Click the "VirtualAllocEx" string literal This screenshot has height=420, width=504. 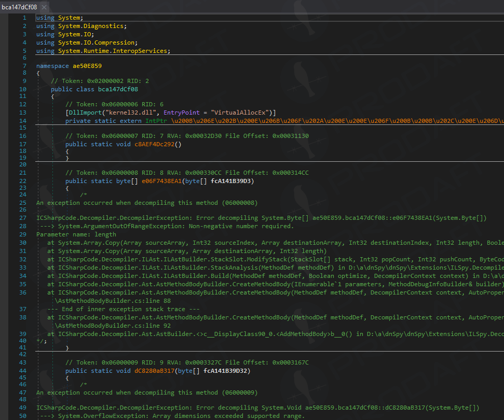click(x=240, y=113)
